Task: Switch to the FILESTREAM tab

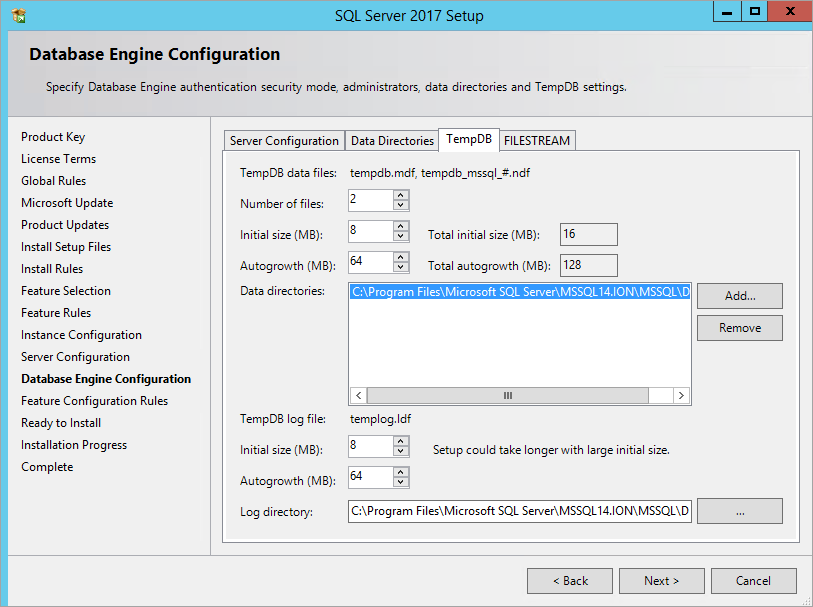Action: (537, 140)
